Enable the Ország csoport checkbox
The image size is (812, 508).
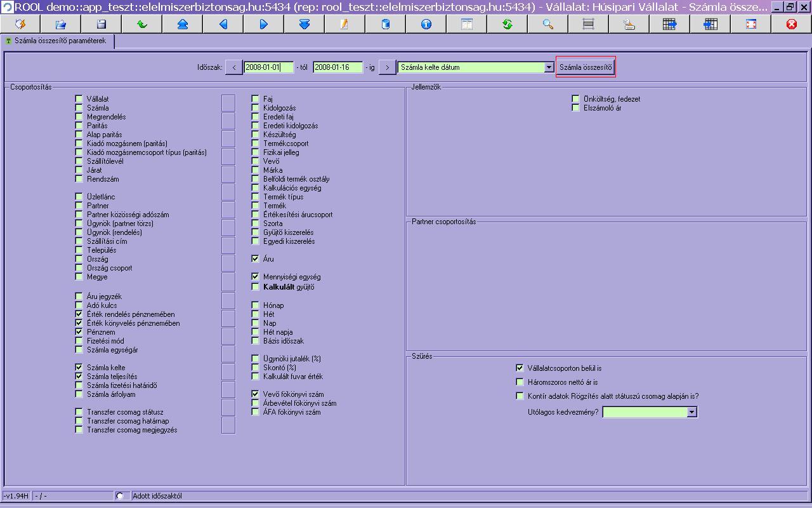click(79, 268)
